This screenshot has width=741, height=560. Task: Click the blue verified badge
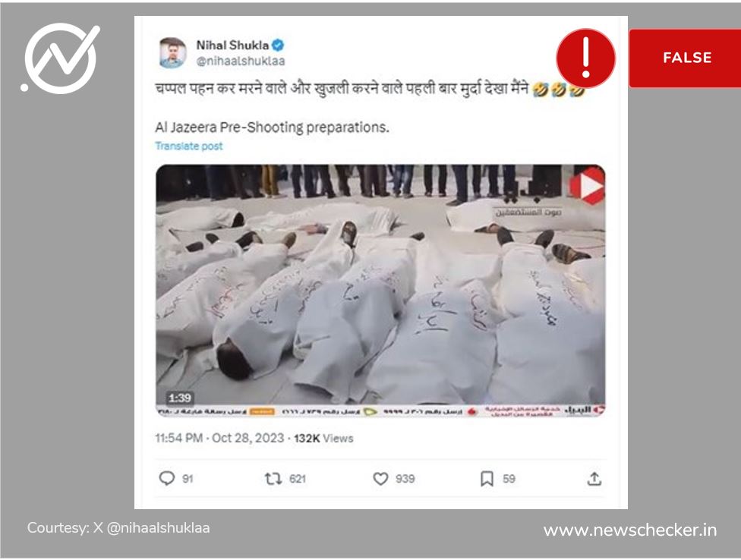(279, 46)
